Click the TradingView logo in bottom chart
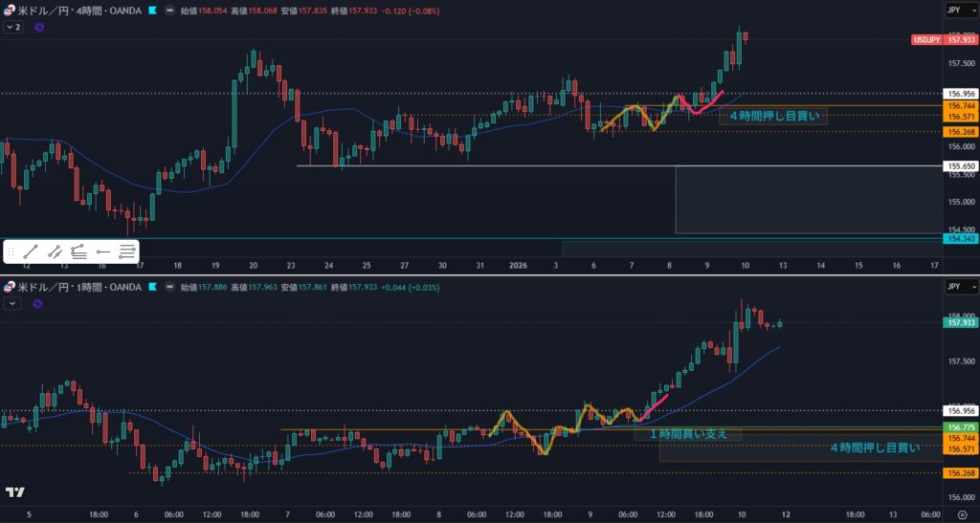The height and width of the screenshot is (523, 980). (x=14, y=492)
